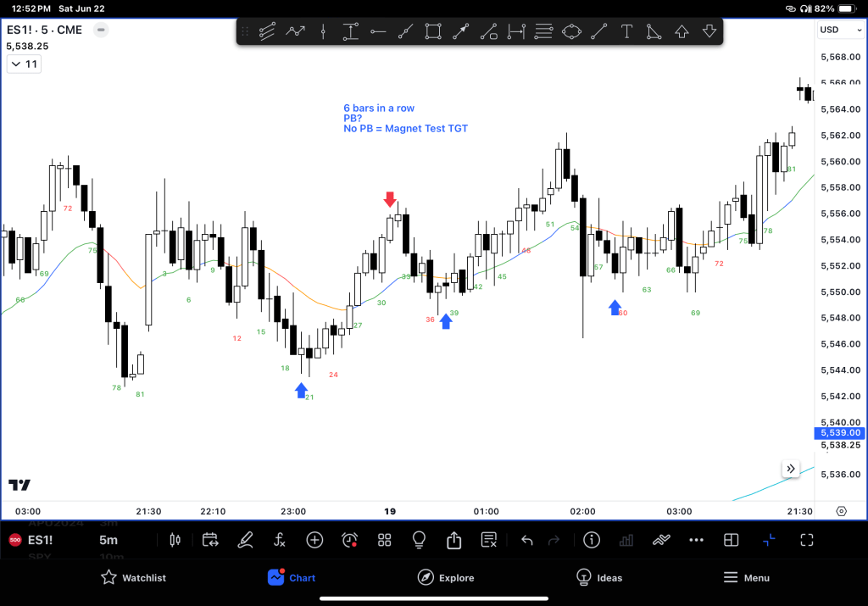Select the Text drawing tool

627,32
